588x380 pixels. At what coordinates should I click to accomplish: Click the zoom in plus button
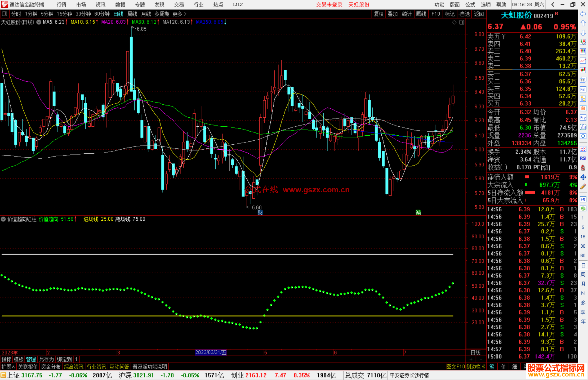pyautogui.click(x=471, y=359)
